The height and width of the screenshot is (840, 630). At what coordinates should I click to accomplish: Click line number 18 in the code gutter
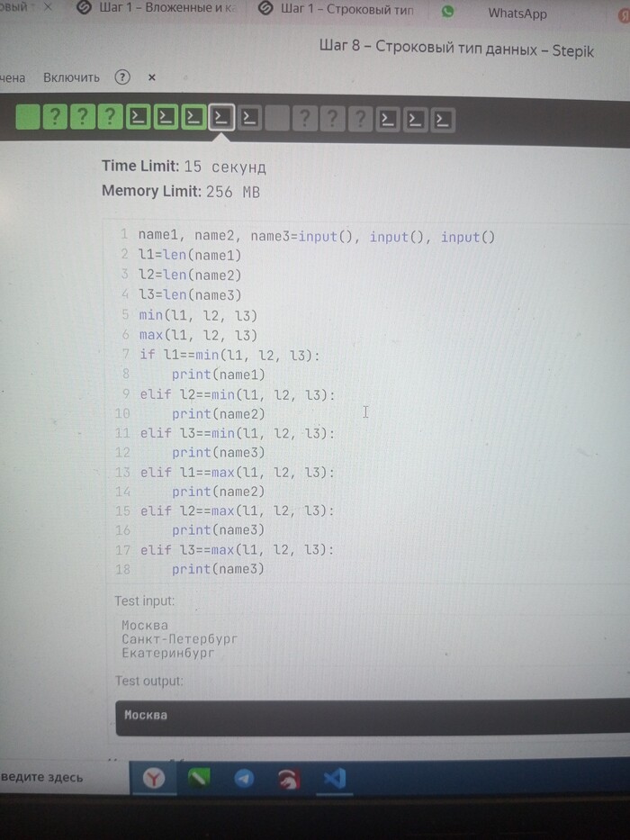point(122,569)
